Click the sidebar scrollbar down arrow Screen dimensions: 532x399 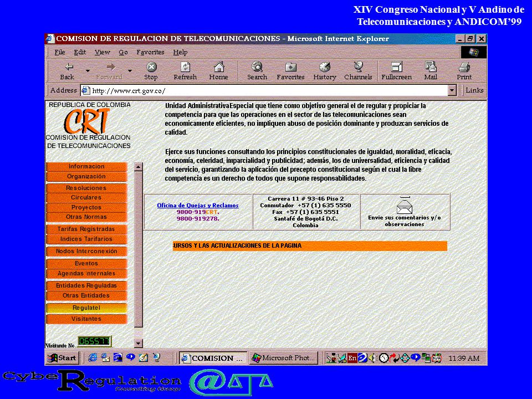(x=139, y=344)
